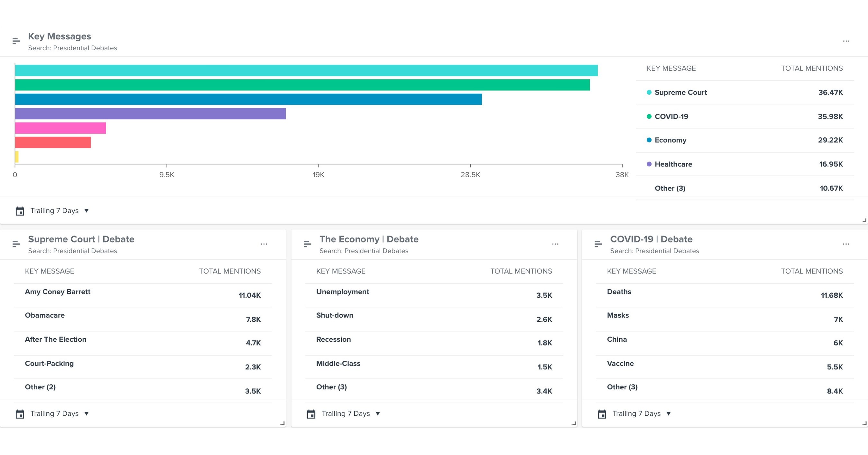
Task: Toggle the Healthcare legend dot
Action: pos(649,164)
